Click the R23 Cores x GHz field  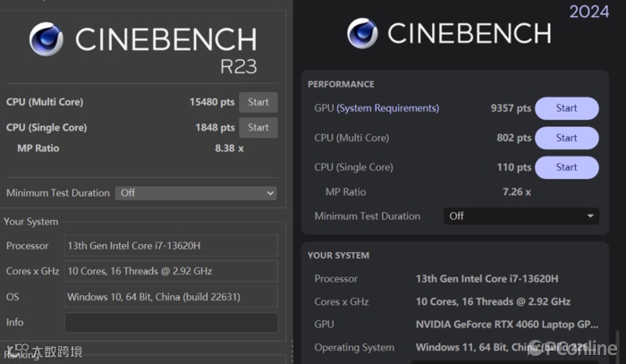(171, 271)
